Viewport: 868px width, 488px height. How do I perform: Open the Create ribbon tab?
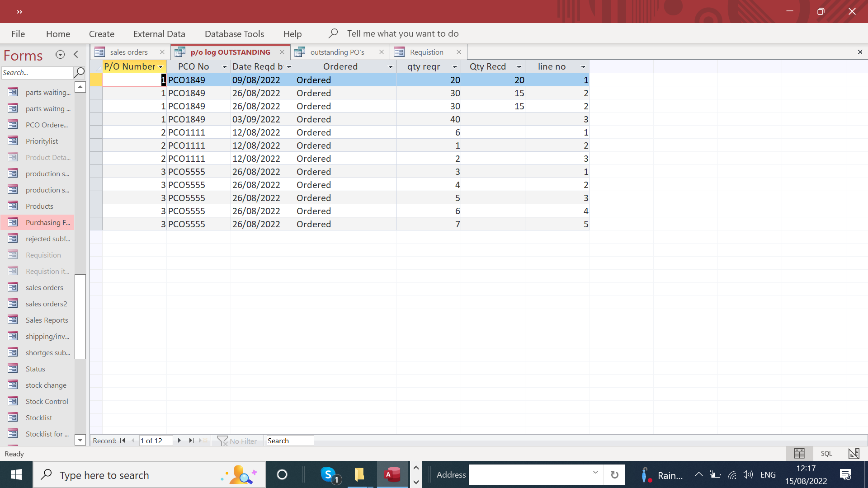(x=102, y=34)
